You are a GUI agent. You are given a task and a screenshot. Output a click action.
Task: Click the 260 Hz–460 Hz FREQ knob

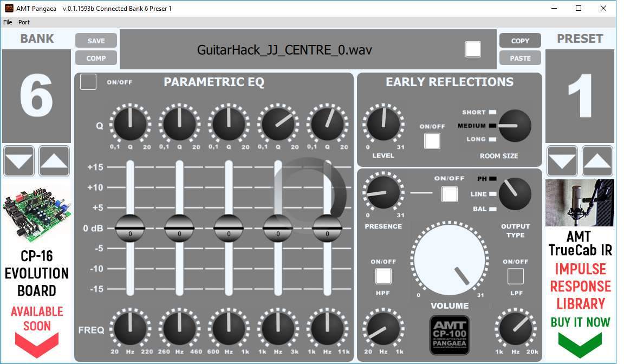point(179,328)
